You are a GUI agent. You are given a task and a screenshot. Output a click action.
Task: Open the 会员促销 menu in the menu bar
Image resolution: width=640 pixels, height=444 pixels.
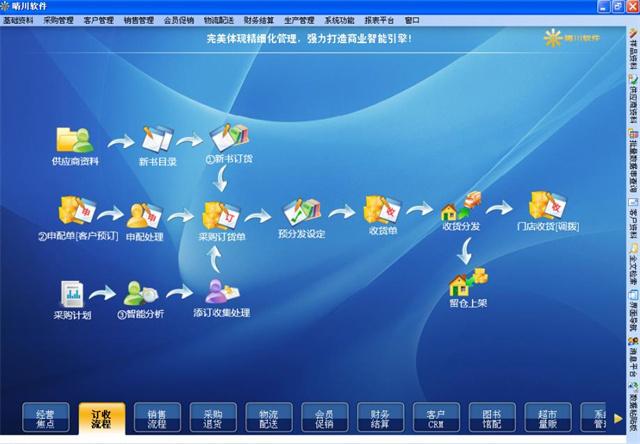[x=179, y=20]
